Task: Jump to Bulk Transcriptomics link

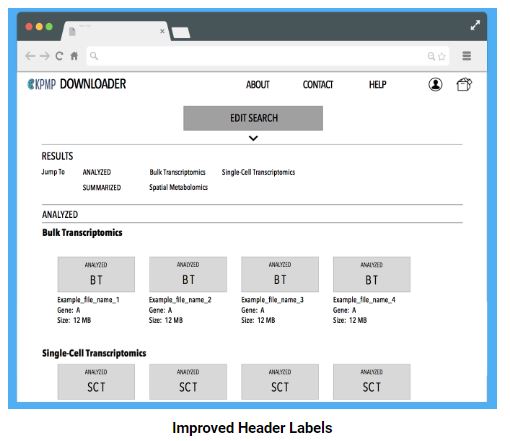Action: click(x=177, y=172)
